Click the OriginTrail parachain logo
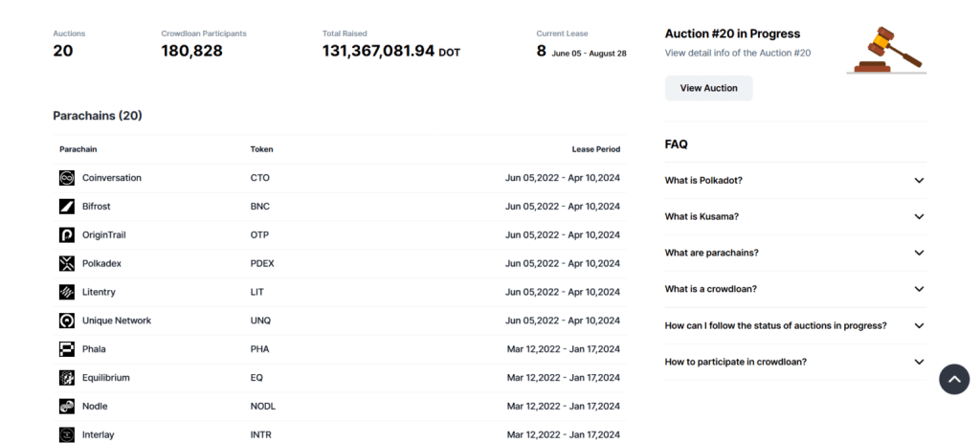Image resolution: width=980 pixels, height=443 pixels. [x=67, y=235]
